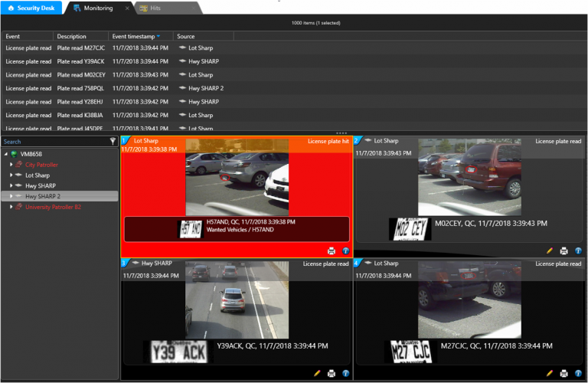Expand the Lot Sharp tree item
The height and width of the screenshot is (383, 588).
[11, 175]
